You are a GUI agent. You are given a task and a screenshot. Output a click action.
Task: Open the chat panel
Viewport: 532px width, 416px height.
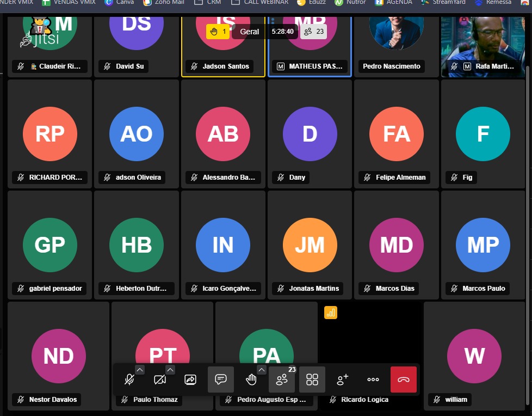click(221, 380)
